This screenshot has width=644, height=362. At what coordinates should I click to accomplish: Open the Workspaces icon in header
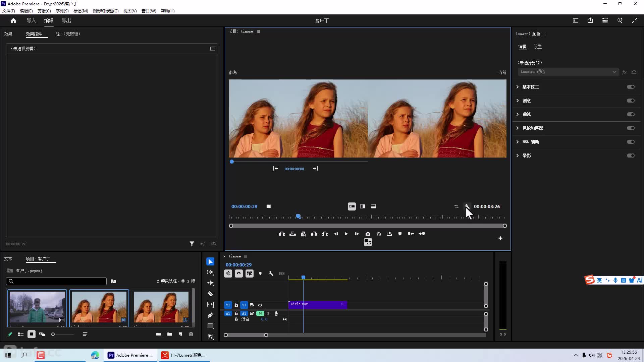[605, 20]
